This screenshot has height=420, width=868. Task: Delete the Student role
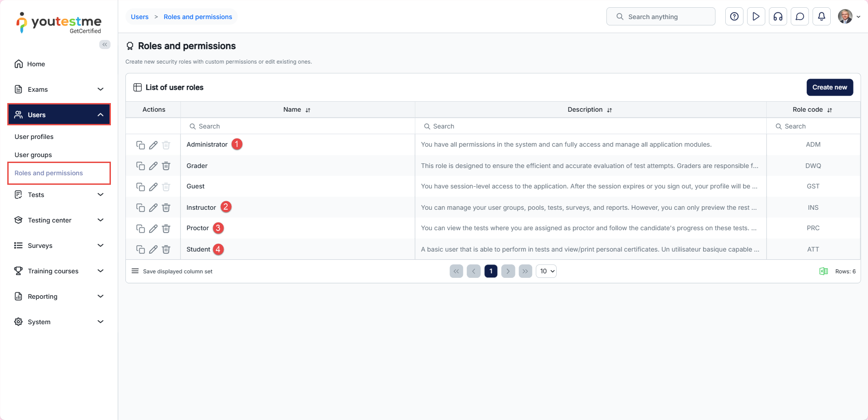pos(166,249)
